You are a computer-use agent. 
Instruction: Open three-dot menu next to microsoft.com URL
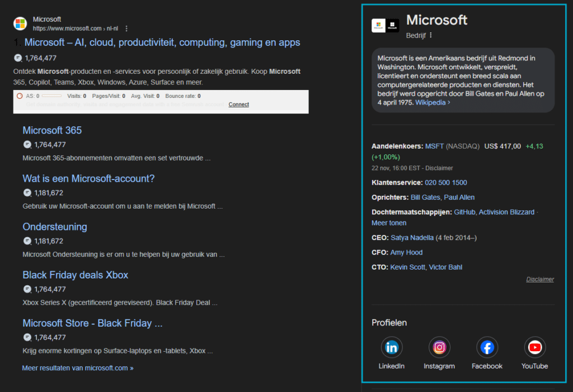126,29
